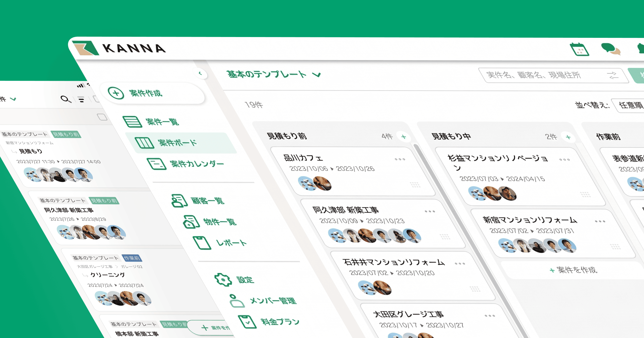644x338 pixels.
Task: Click the 設定 gear icon
Action: tap(223, 280)
